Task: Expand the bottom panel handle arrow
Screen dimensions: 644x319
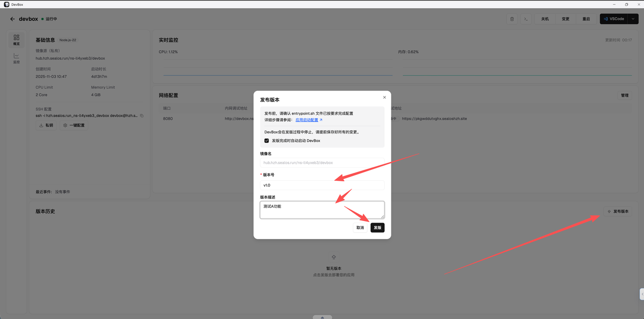Action: point(322,317)
